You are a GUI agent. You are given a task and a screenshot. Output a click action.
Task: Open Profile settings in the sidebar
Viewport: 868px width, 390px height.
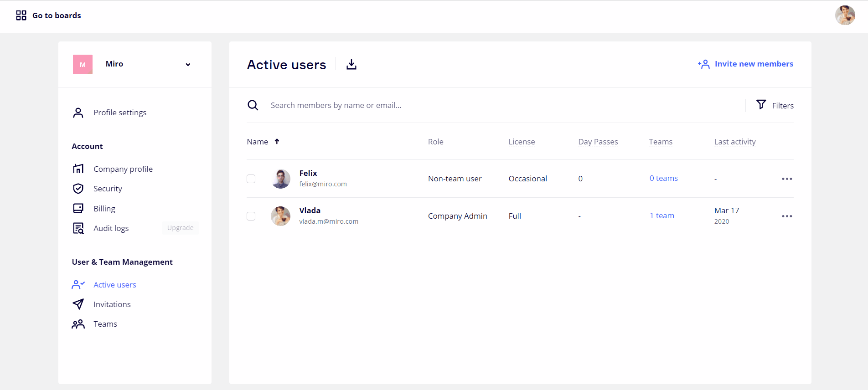[x=120, y=113]
